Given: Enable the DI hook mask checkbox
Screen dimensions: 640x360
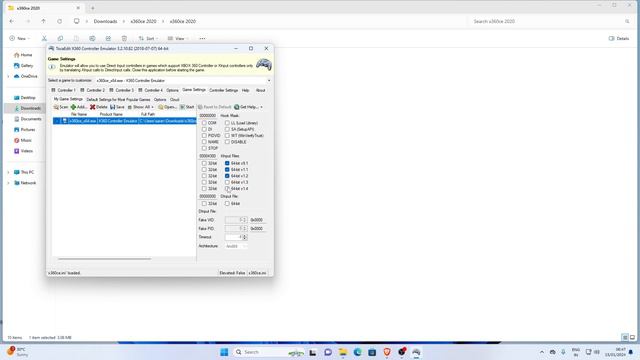Looking at the screenshot, I should 204,129.
